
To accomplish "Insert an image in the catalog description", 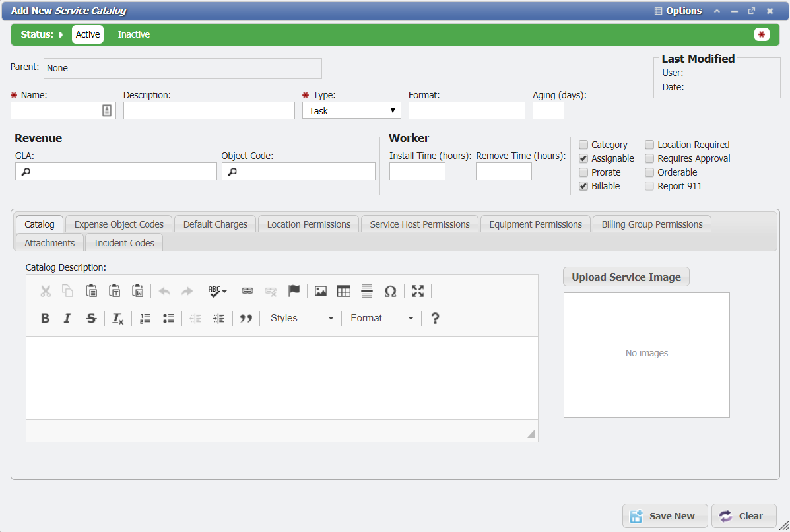I will tap(321, 290).
